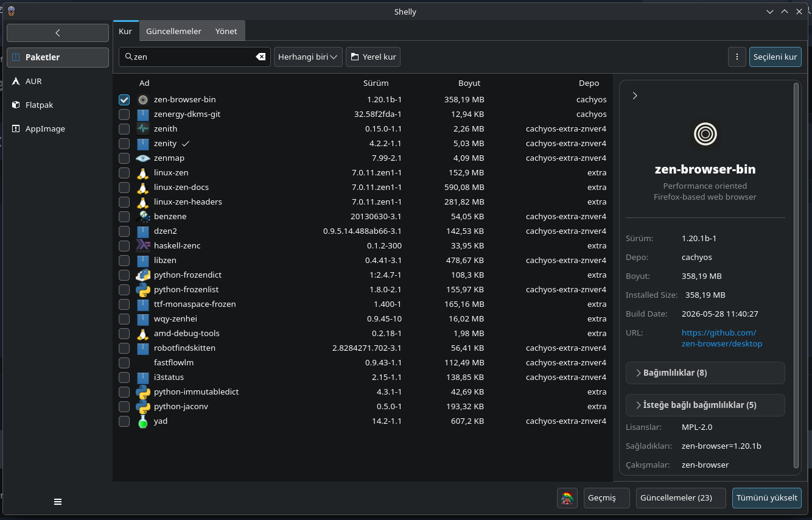Select the i3status row name

pos(169,377)
